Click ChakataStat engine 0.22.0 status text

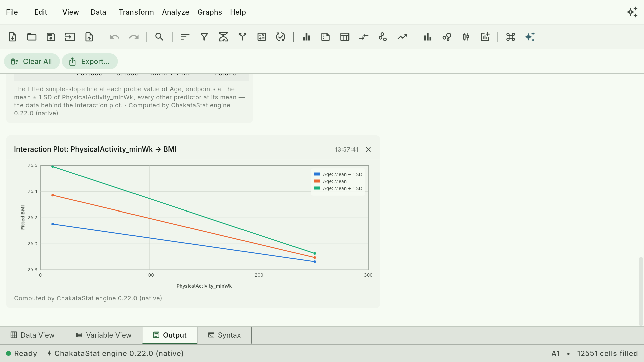pos(115,354)
